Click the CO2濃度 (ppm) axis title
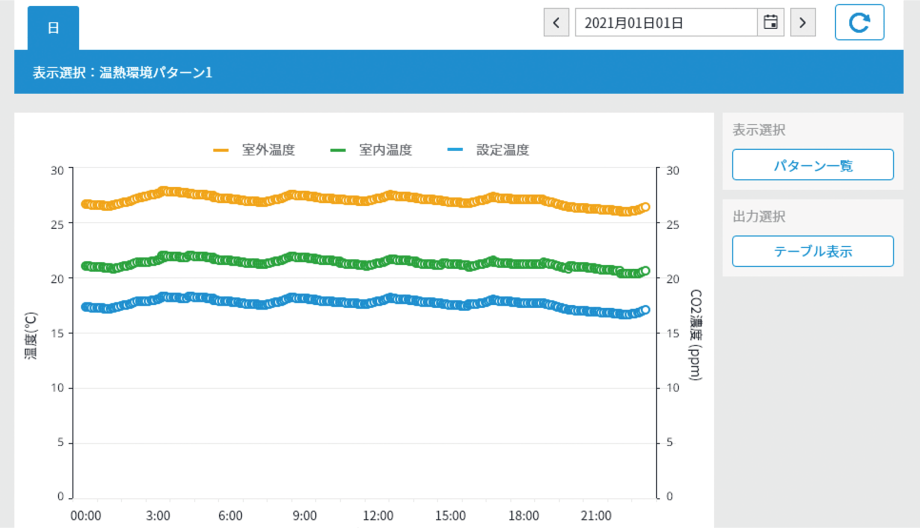Image resolution: width=920 pixels, height=528 pixels. tap(695, 335)
